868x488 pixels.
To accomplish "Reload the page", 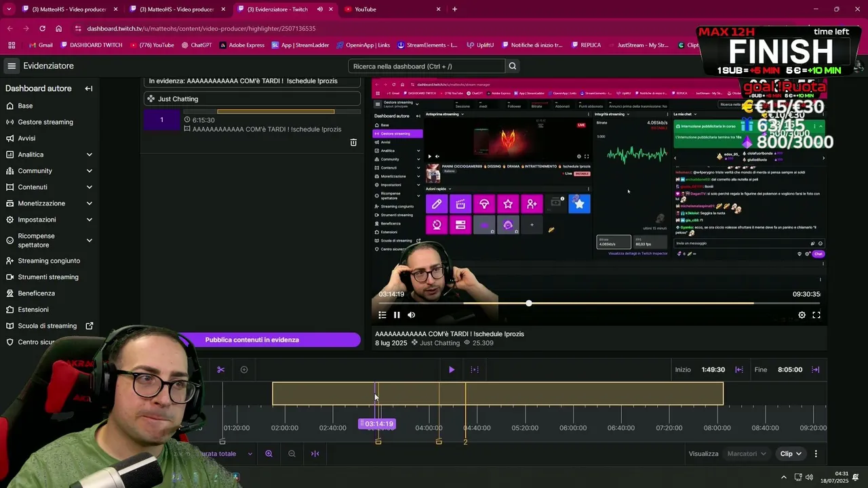I will click(x=42, y=28).
